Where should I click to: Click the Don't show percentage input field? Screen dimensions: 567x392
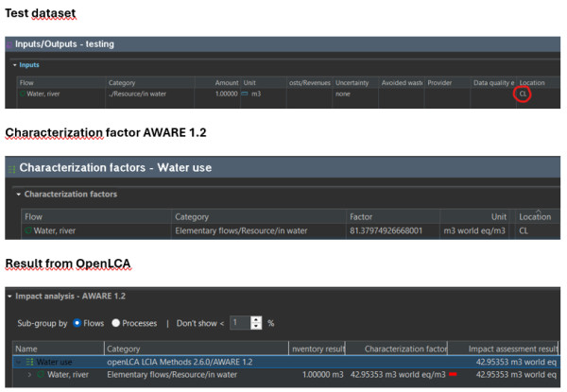tap(240, 323)
